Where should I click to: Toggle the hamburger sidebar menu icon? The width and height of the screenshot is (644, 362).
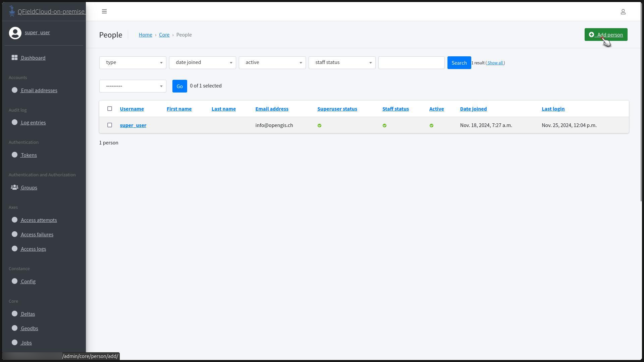(104, 11)
